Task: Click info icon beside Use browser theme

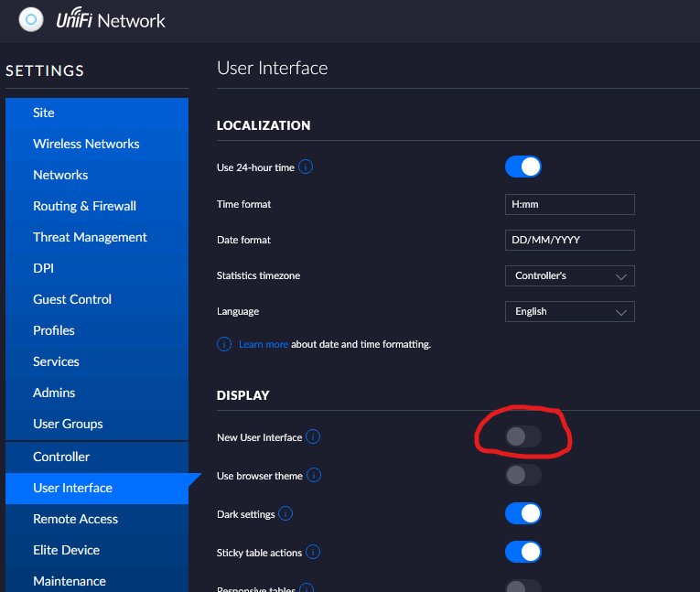Action: 314,476
